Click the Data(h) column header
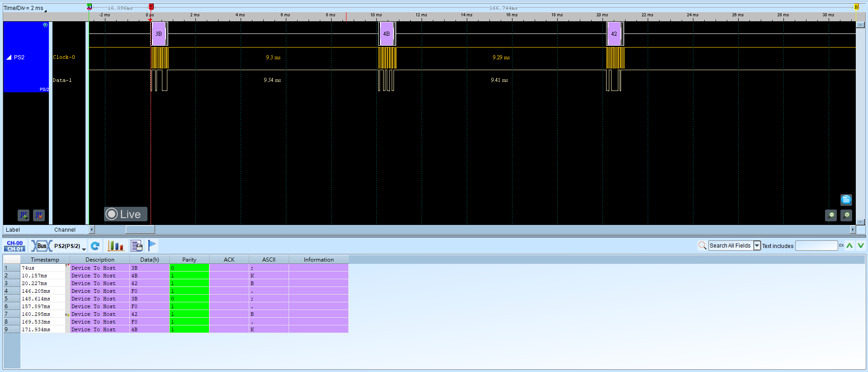Viewport: 868px width, 372px height. tap(150, 260)
